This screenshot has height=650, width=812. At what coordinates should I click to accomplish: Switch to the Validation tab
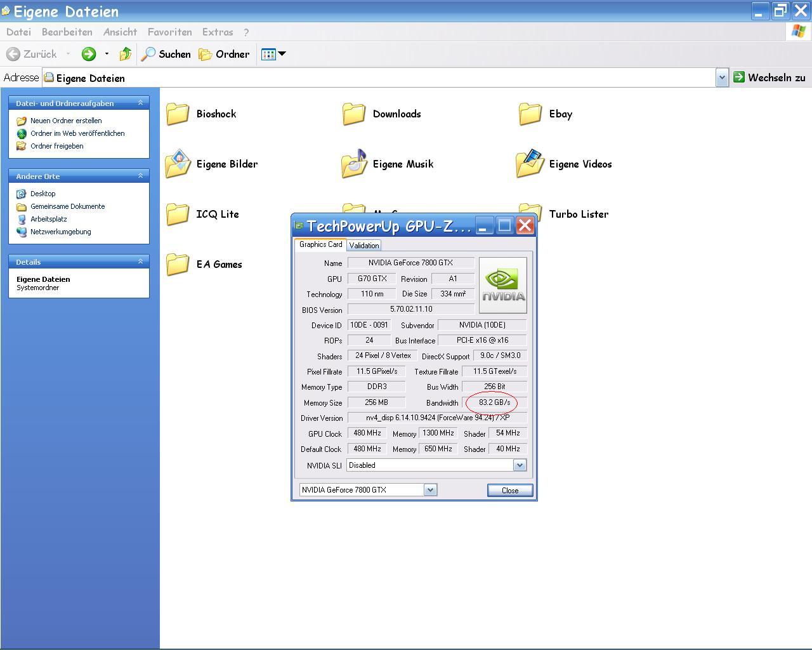364,246
